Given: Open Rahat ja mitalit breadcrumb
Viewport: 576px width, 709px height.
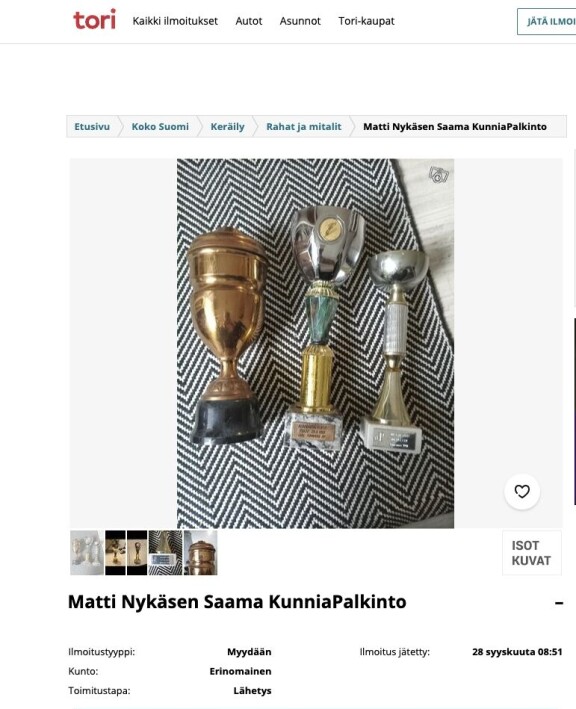Looking at the screenshot, I should [x=304, y=127].
